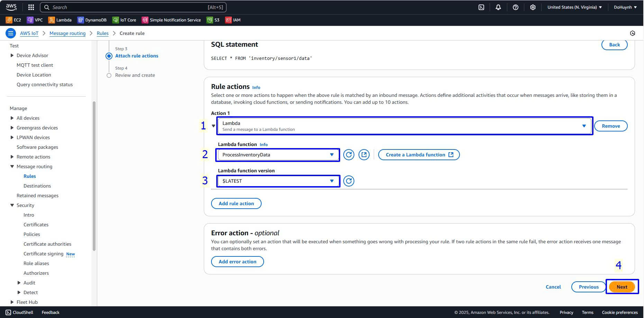Open the $LATEST version dropdown
This screenshot has height=318, width=644.
[278, 181]
